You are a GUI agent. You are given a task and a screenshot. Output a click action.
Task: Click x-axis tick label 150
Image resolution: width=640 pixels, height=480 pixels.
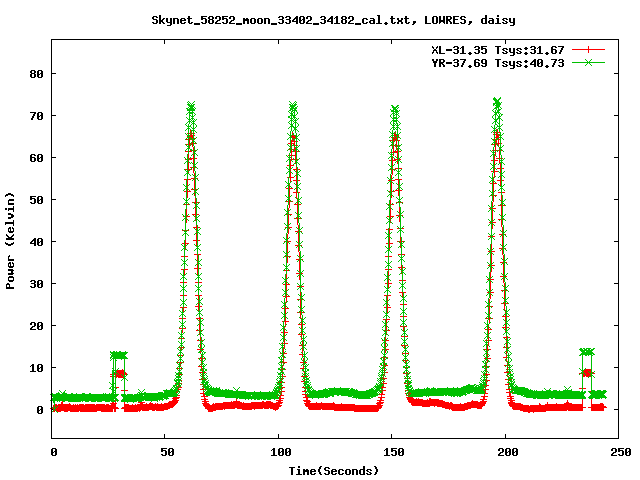click(x=394, y=452)
